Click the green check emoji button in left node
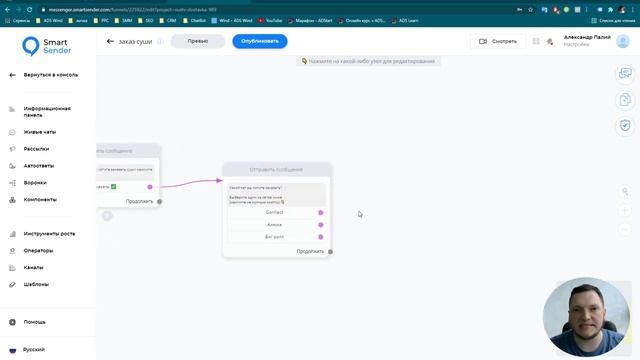 pyautogui.click(x=113, y=187)
